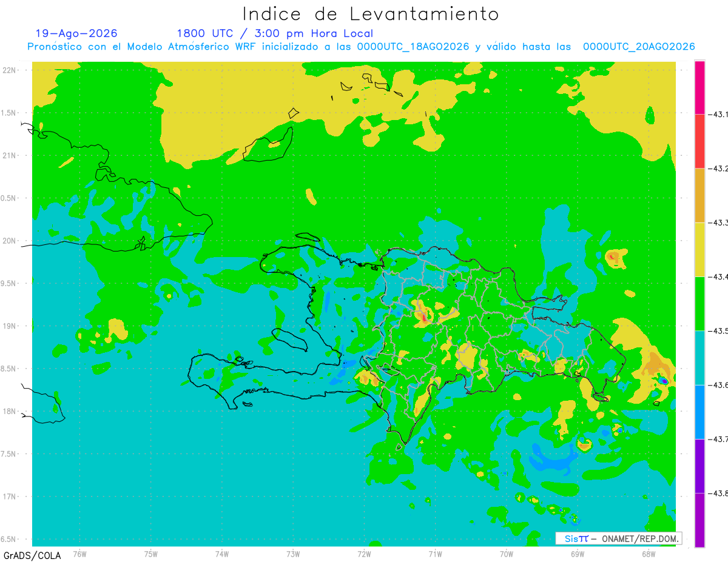This screenshot has width=728, height=562.
Task: Click the longitude label '73W'
Action: pos(293,553)
